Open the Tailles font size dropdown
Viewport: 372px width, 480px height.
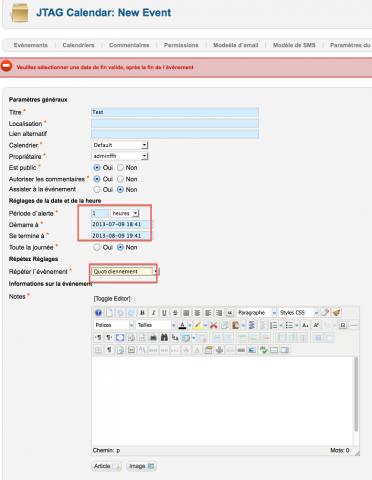pos(156,325)
